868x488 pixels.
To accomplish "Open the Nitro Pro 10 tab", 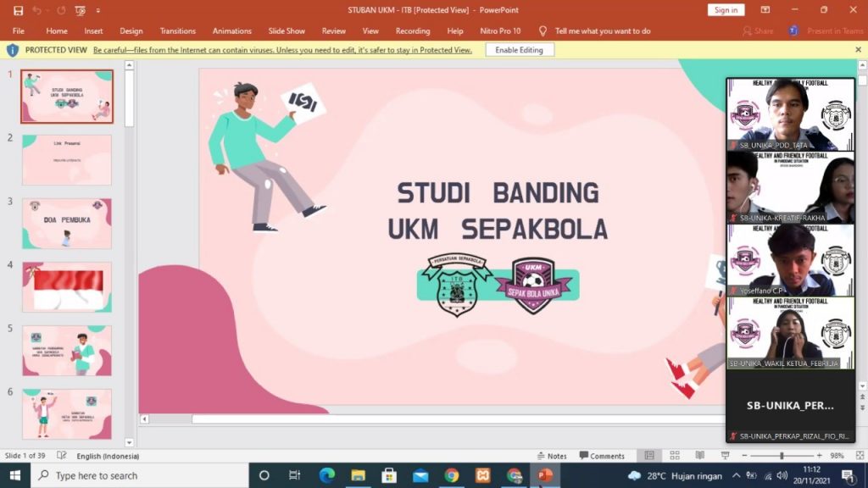I will (500, 31).
